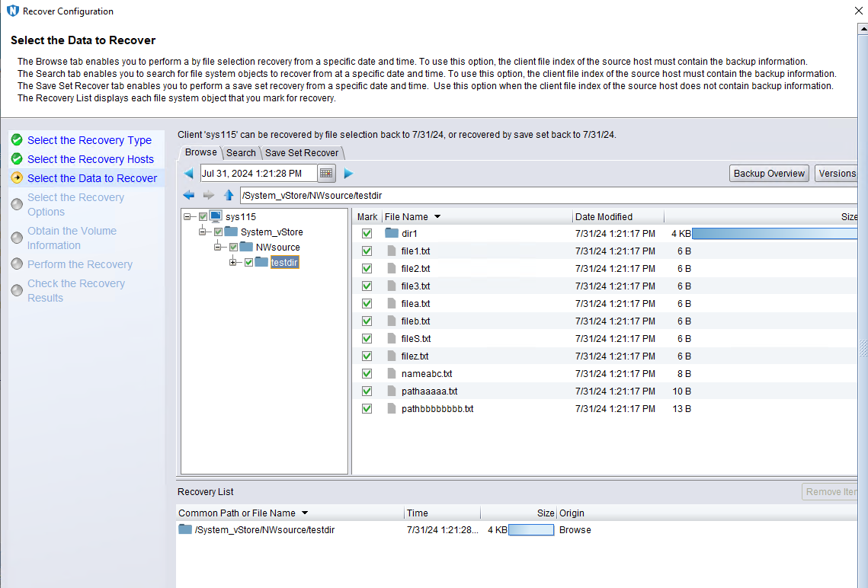868x588 pixels.
Task: Open the calendar date picker icon
Action: pyautogui.click(x=326, y=174)
